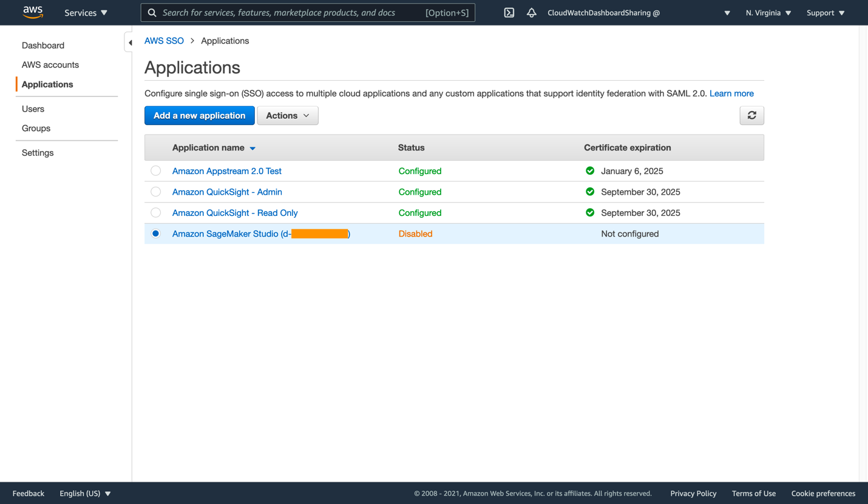Collapse the left navigation sidebar
868x504 pixels.
(129, 42)
